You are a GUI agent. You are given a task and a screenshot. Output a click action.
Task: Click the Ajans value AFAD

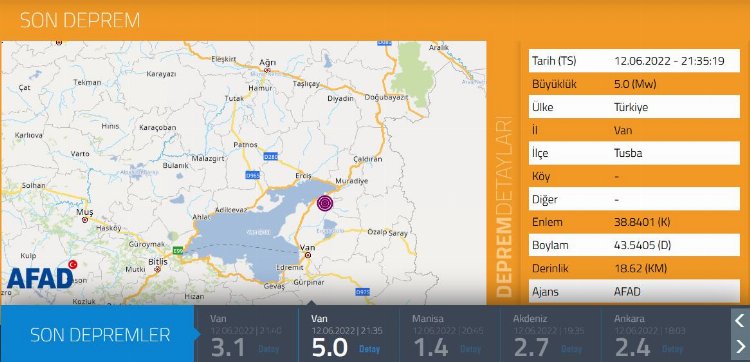pos(627,291)
